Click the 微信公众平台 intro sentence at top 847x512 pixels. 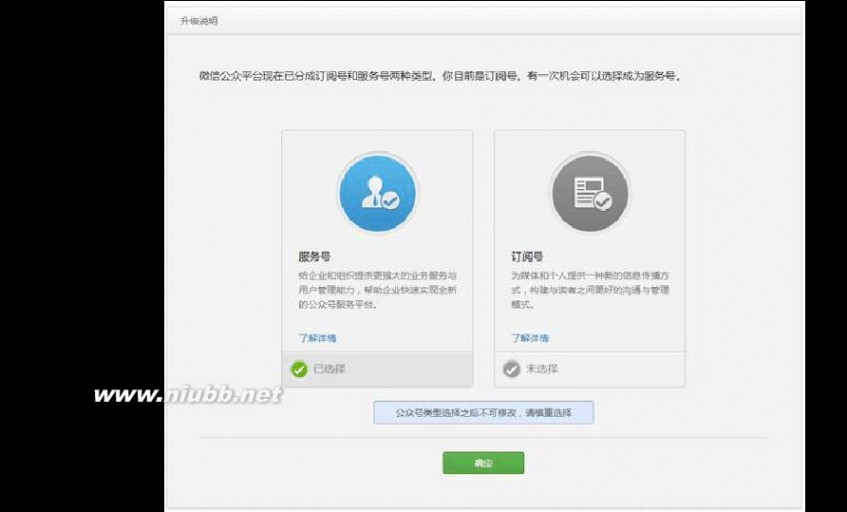[440, 77]
